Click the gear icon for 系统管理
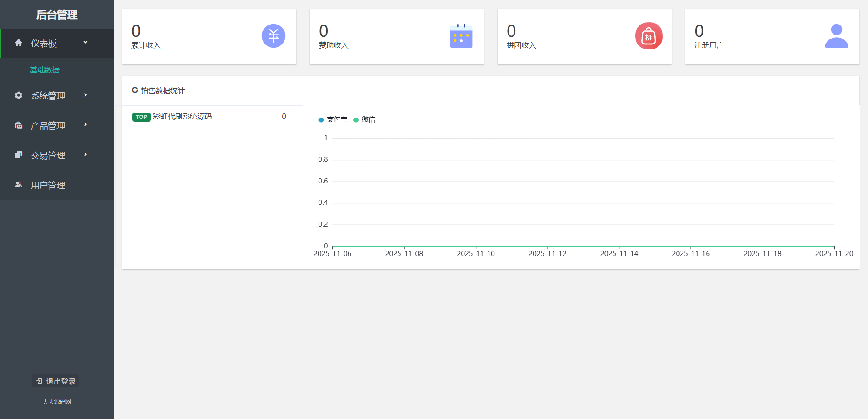This screenshot has height=419, width=868. tap(19, 95)
